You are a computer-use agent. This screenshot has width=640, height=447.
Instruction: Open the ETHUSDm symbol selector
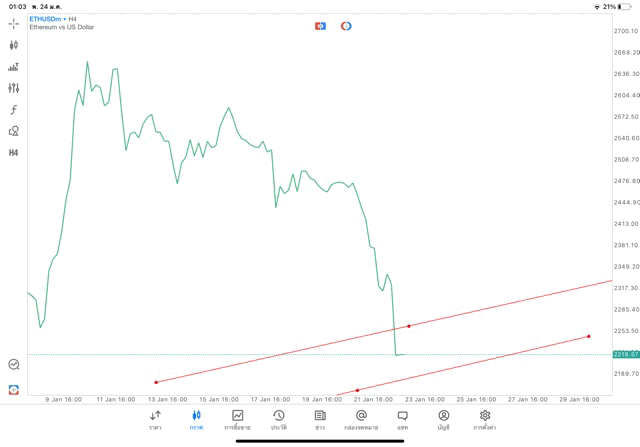point(47,18)
